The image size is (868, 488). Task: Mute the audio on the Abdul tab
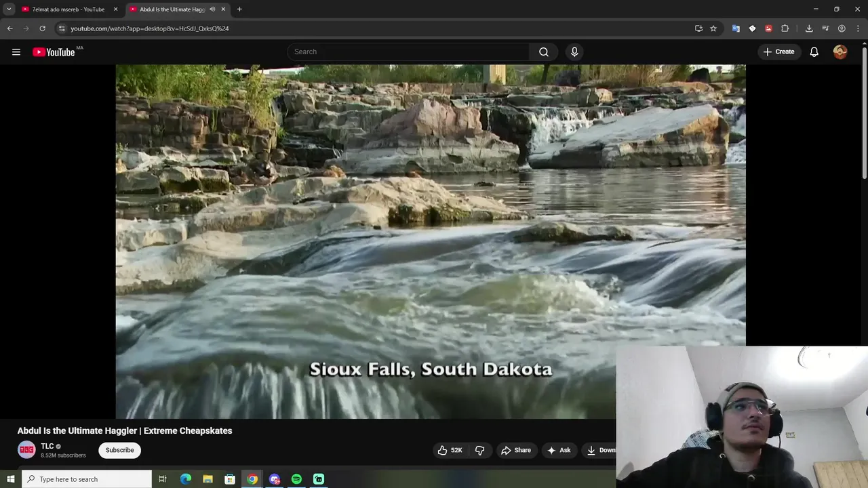coord(212,9)
